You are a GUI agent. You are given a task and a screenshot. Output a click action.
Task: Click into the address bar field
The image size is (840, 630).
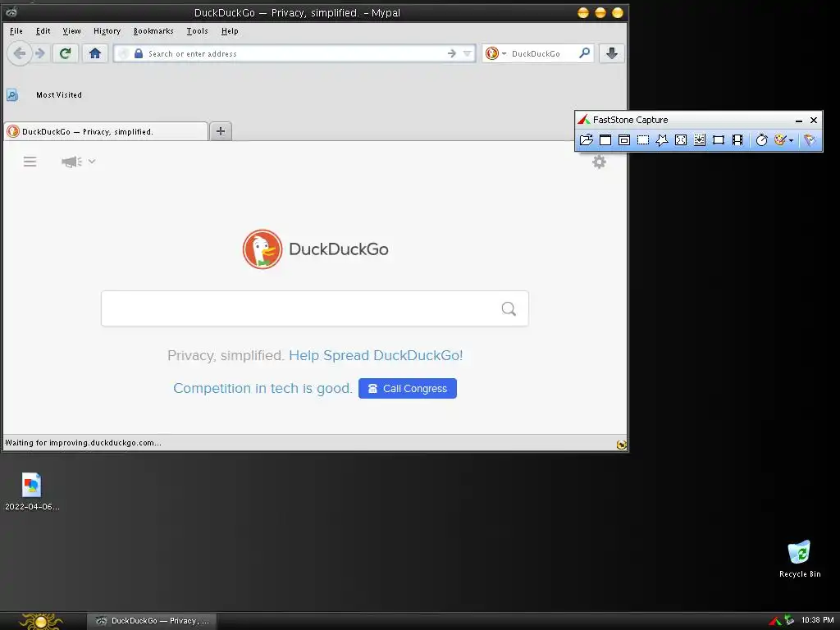pyautogui.click(x=294, y=53)
